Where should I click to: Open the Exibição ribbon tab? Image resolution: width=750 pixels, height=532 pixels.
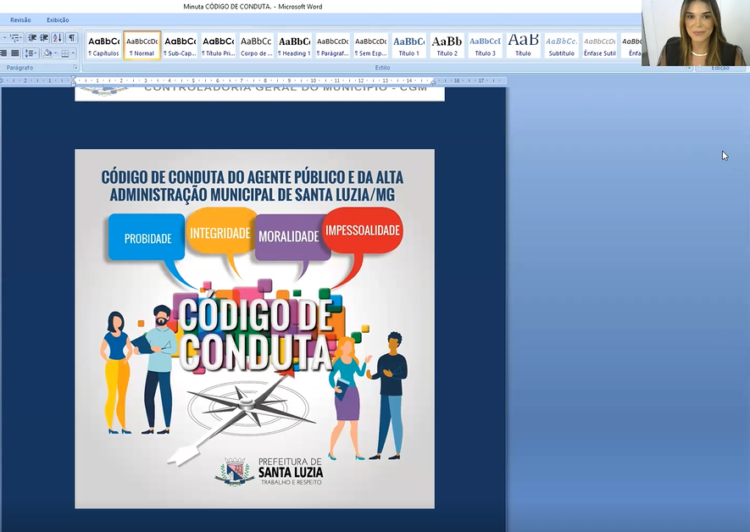pos(58,20)
